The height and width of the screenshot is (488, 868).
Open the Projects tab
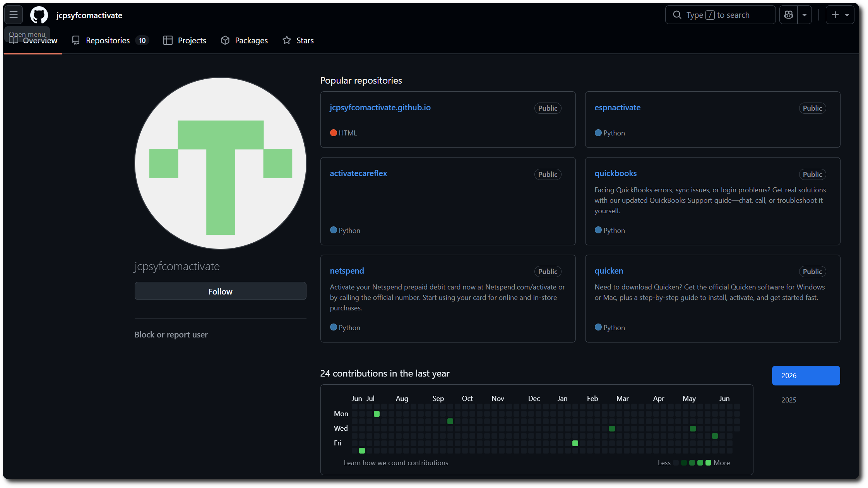185,40
